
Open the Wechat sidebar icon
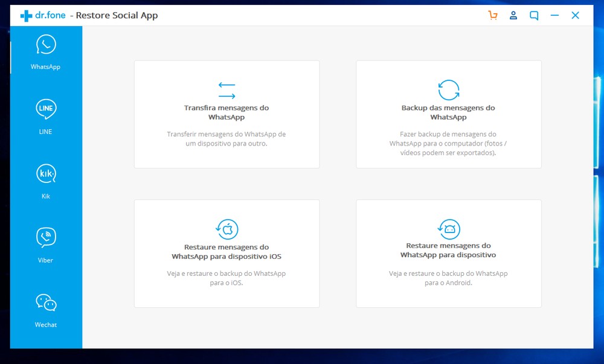coord(46,302)
